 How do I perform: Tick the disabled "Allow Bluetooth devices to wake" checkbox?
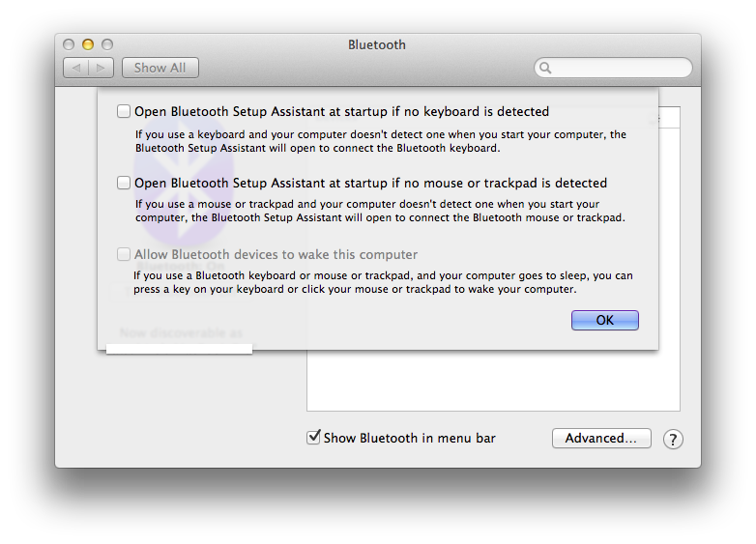(124, 254)
